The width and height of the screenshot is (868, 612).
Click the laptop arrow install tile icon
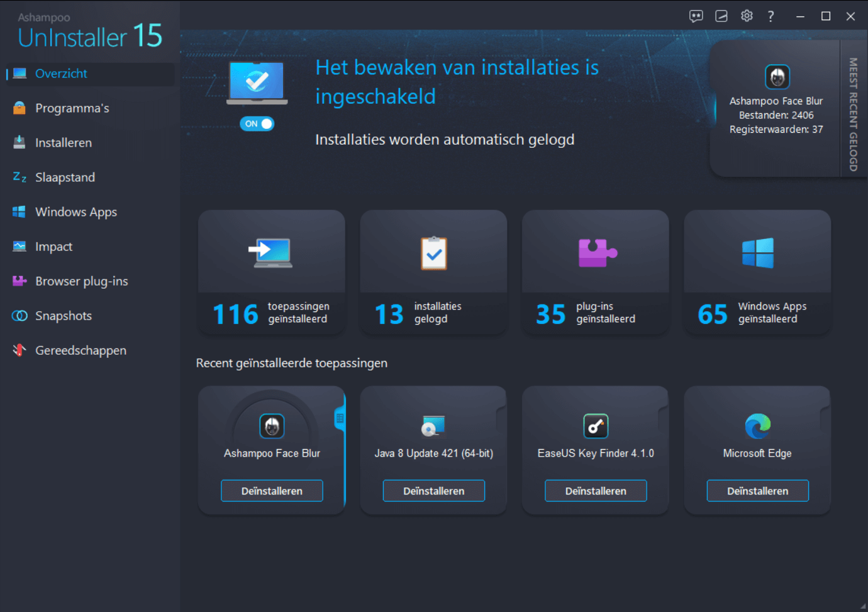pyautogui.click(x=270, y=253)
